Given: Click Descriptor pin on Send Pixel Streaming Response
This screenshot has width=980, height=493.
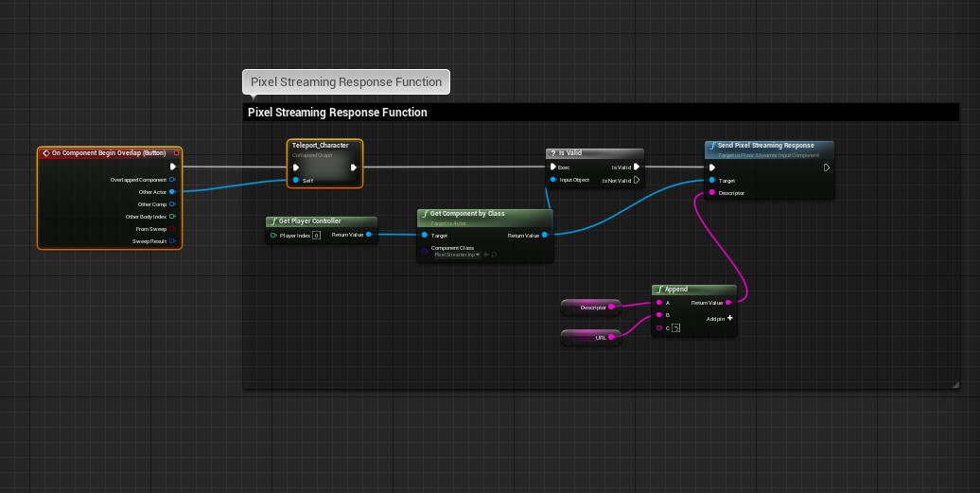Looking at the screenshot, I should click(x=712, y=192).
